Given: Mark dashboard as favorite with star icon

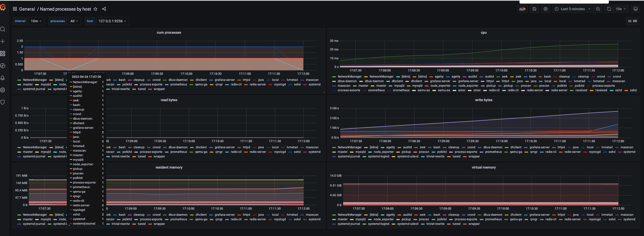Looking at the screenshot, I should pos(95,9).
